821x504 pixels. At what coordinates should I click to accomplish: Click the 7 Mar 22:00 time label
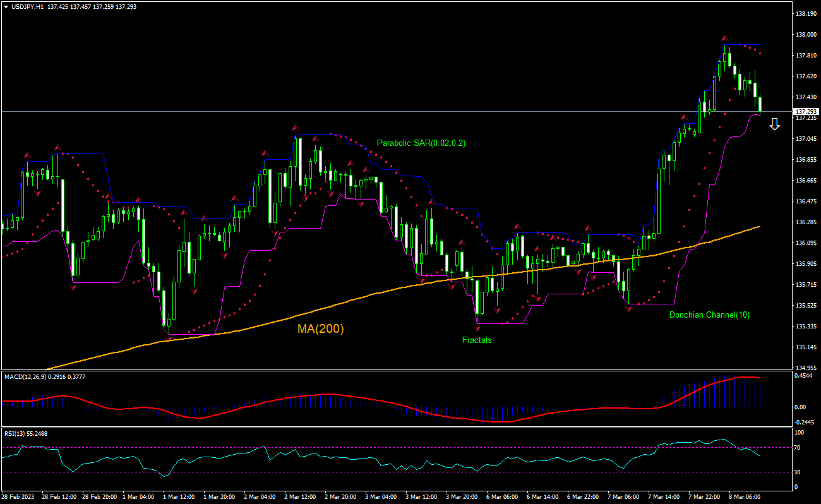point(705,497)
